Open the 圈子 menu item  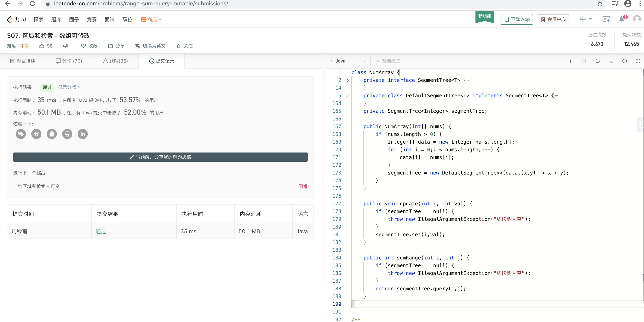click(74, 19)
